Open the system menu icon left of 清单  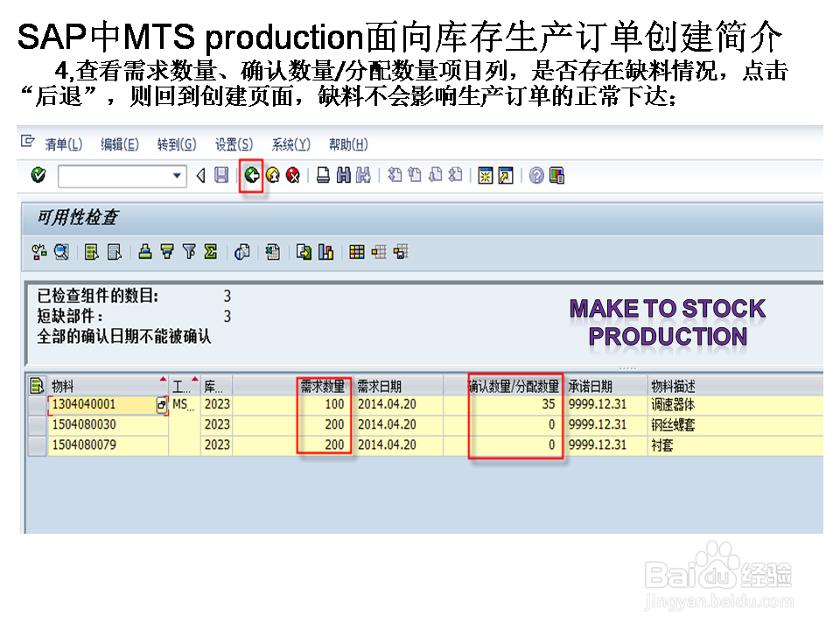pos(28,142)
